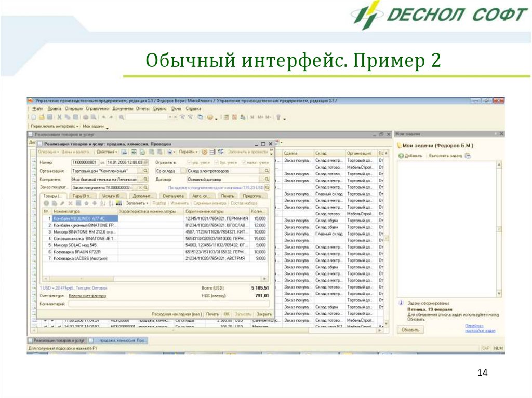Viewport: 532px width, 398px height.
Task: Click the Обновить button in Мои задачи
Action: coord(410,330)
